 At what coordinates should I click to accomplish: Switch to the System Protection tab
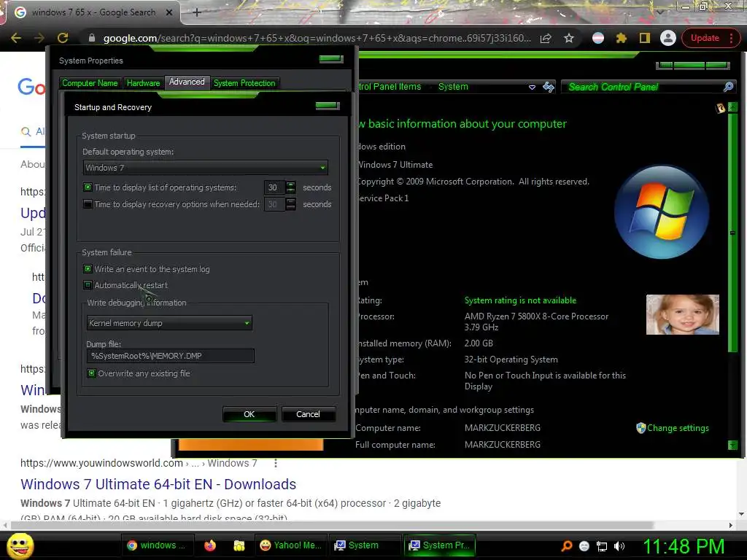pos(244,83)
